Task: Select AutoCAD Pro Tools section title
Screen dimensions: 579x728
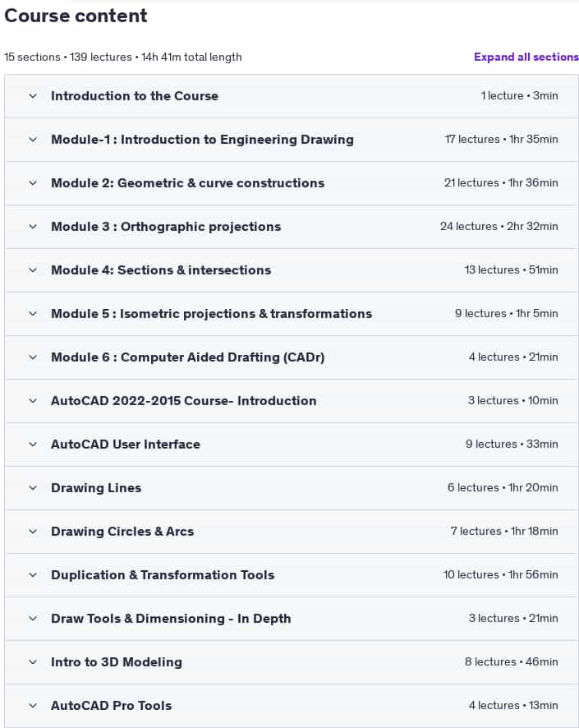Action: point(112,706)
